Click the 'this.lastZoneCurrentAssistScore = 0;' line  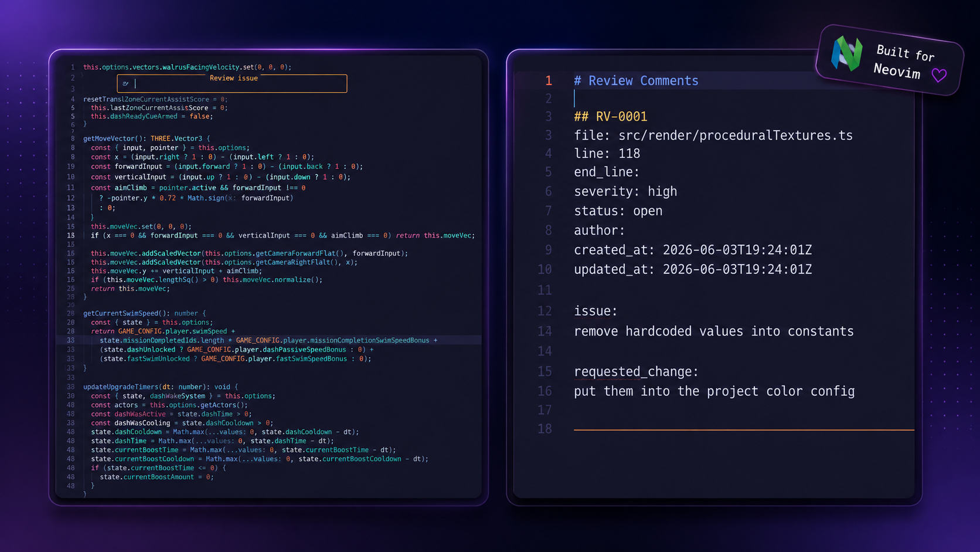159,108
